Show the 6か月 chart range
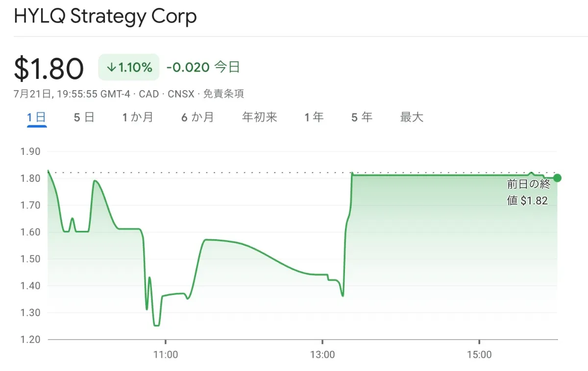The width and height of the screenshot is (588, 371). (x=197, y=117)
